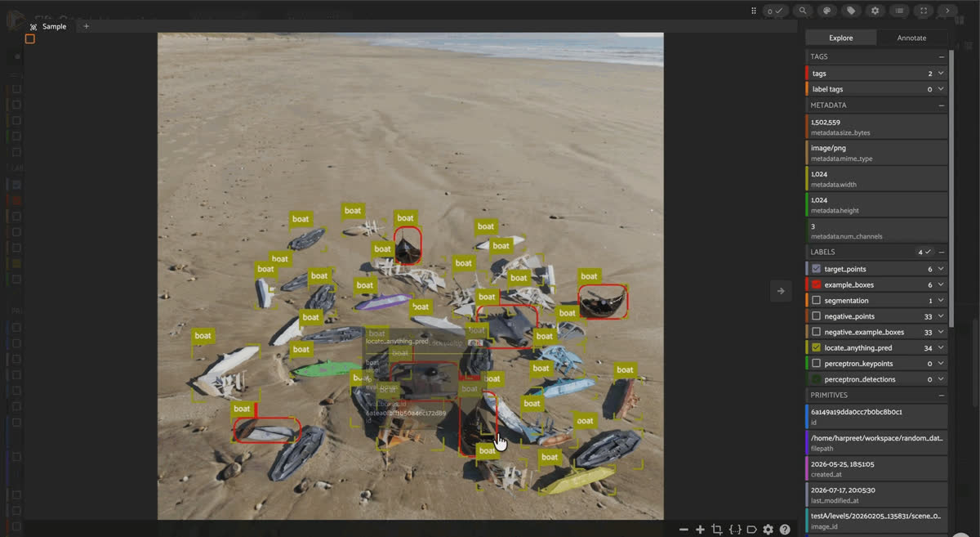Collapse the METADATA section
980x537 pixels.
click(x=942, y=105)
